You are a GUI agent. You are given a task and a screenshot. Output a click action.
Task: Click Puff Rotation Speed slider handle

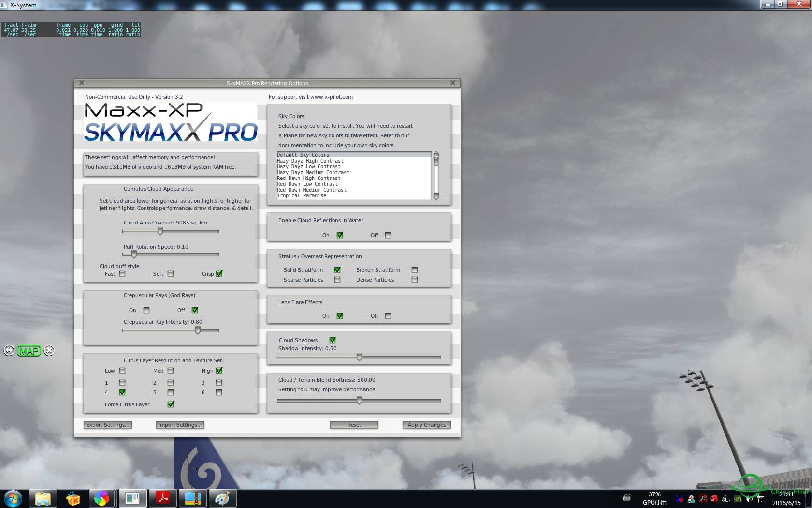(x=134, y=254)
